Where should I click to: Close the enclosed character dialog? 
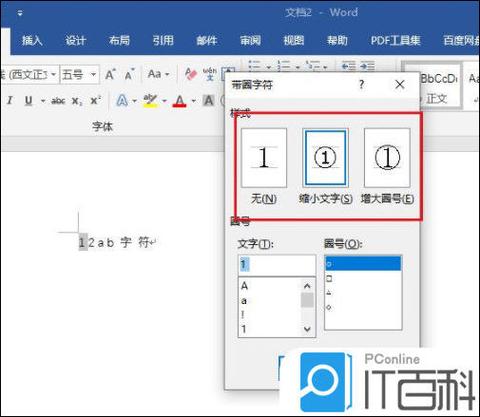(x=400, y=84)
